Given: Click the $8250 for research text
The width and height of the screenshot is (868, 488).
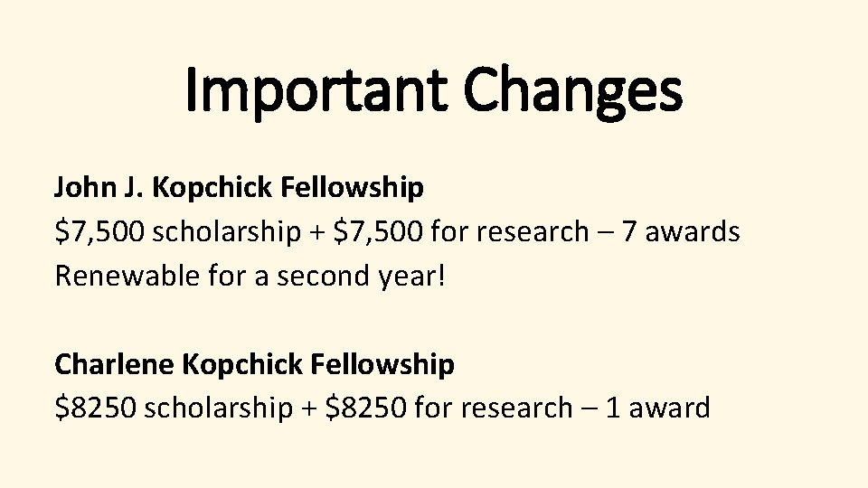Looking at the screenshot, I should pyautogui.click(x=449, y=408).
